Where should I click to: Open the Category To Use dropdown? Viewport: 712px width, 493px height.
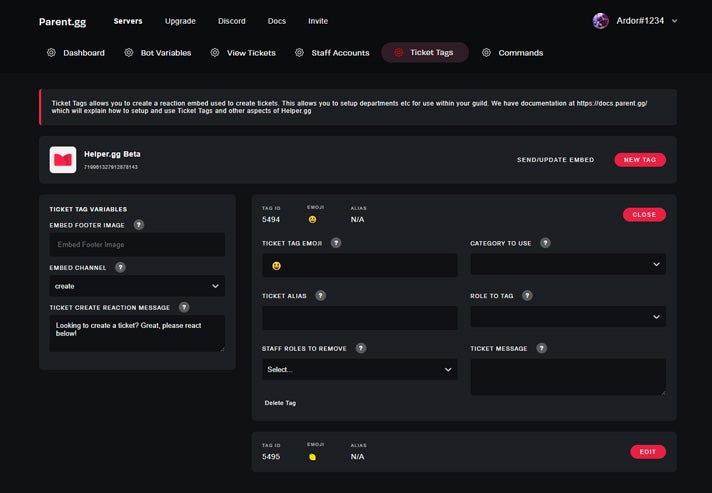coord(568,264)
